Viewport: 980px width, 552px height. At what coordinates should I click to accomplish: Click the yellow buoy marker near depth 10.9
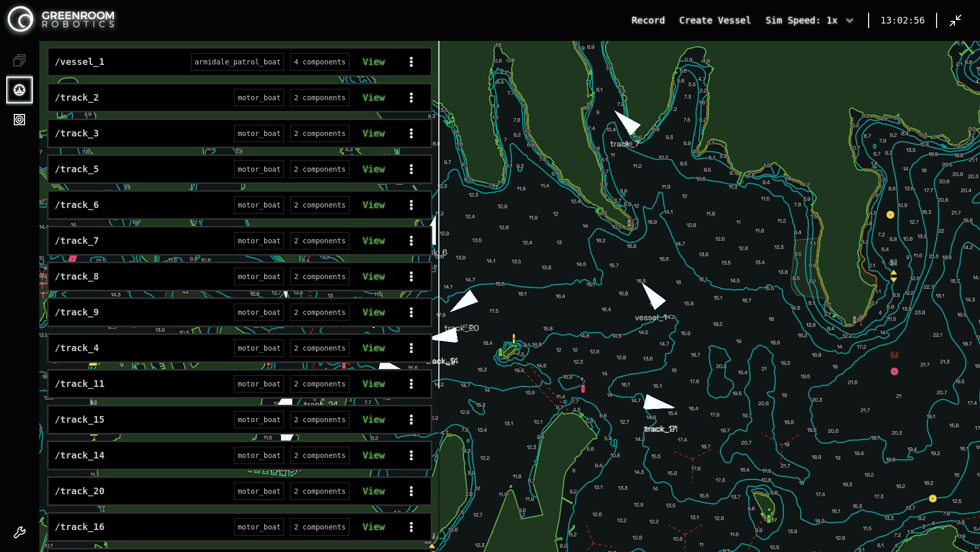(890, 215)
